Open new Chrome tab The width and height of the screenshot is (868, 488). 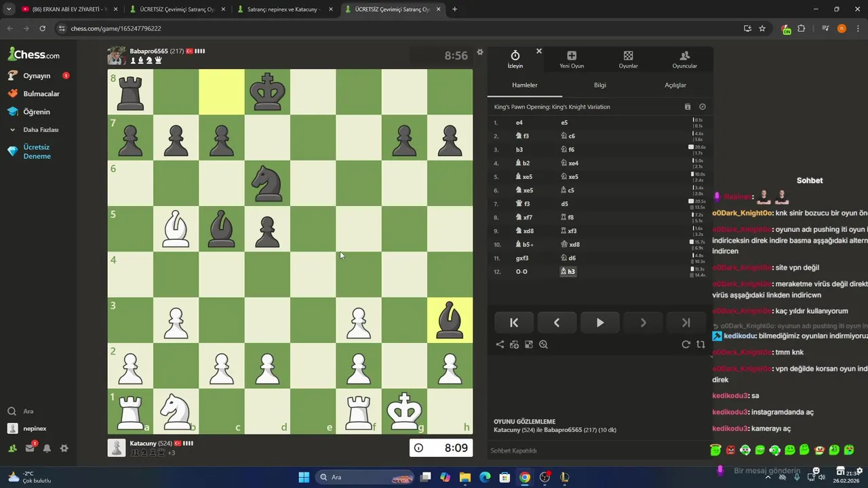pos(454,9)
